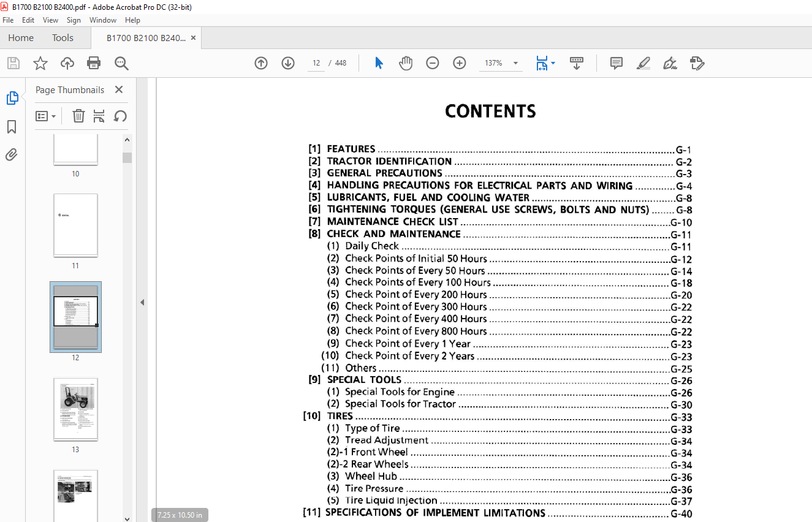Click the 7.25 x 10.50 in page size label

[x=180, y=515]
